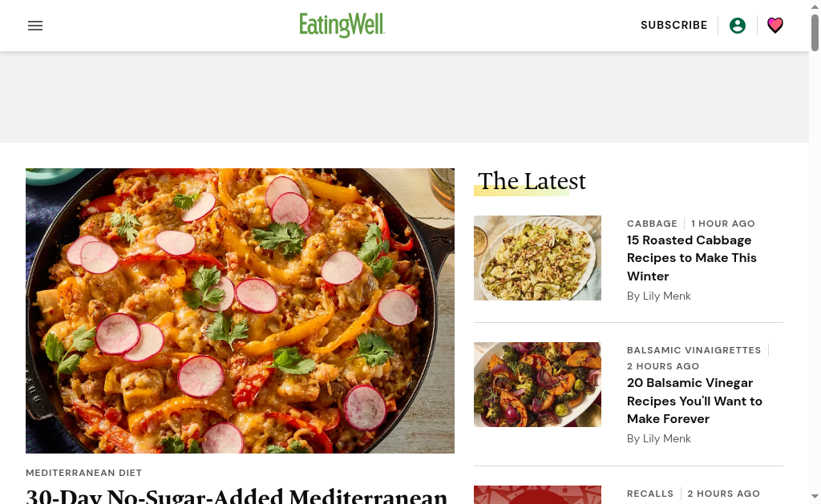Screen dimensions: 821x504
Task: Open saved recipes via the pink heart icon
Action: (775, 25)
